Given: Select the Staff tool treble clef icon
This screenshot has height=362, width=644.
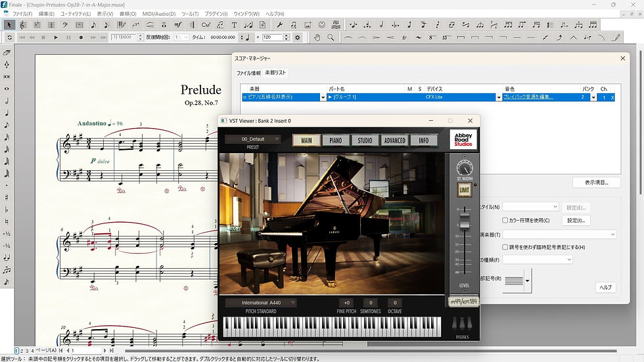Looking at the screenshot, I should [23, 24].
